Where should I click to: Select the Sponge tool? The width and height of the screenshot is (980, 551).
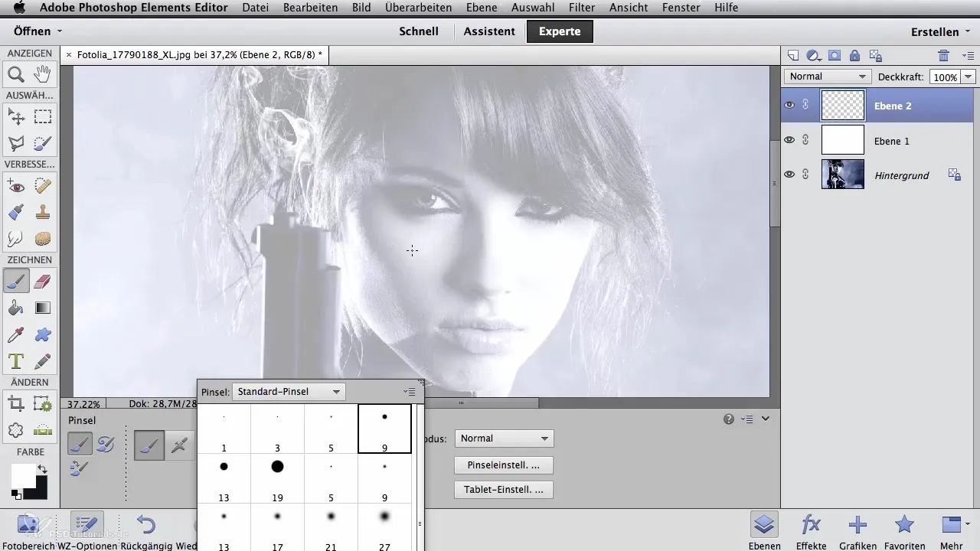pos(43,238)
